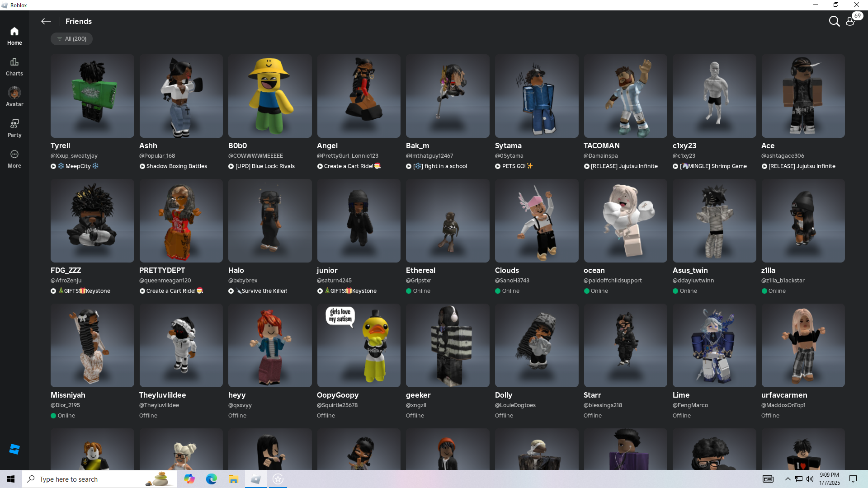Open B0b0's avatar thumbnail

click(270, 96)
